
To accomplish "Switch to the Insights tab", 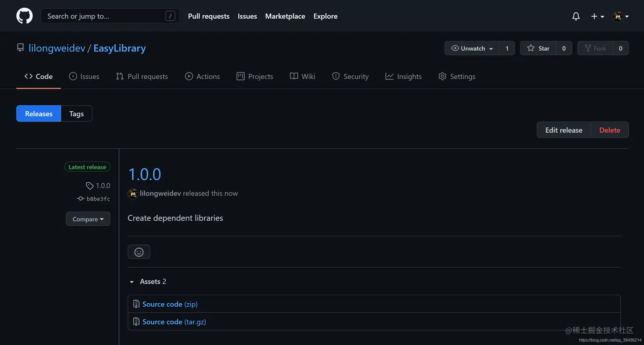I will click(x=403, y=76).
